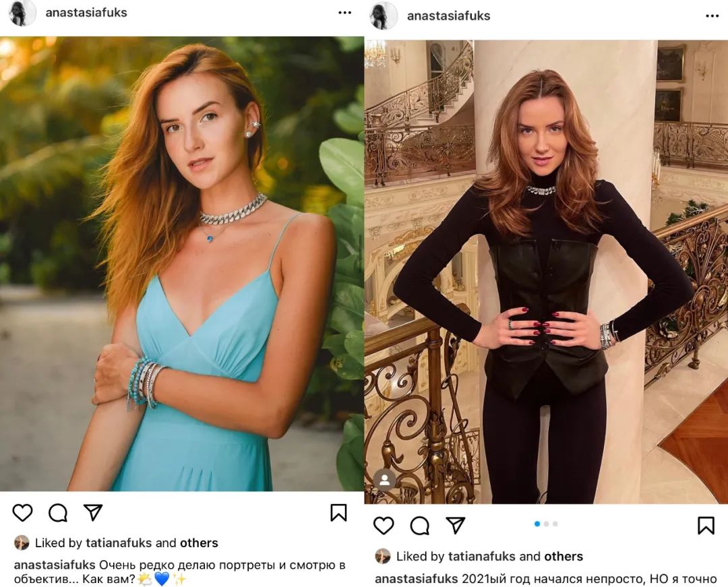
Task: Share the left post via paper plane icon
Action: coord(93,512)
